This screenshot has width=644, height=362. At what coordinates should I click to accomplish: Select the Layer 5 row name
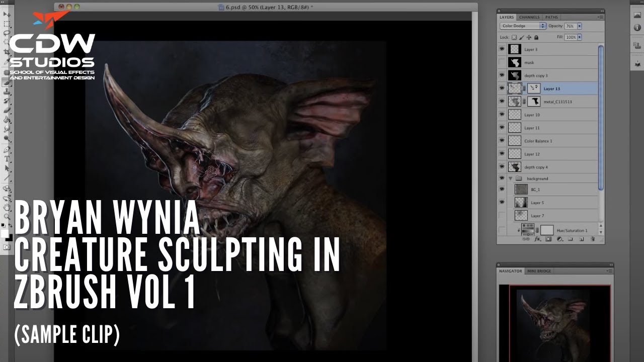pos(537,203)
